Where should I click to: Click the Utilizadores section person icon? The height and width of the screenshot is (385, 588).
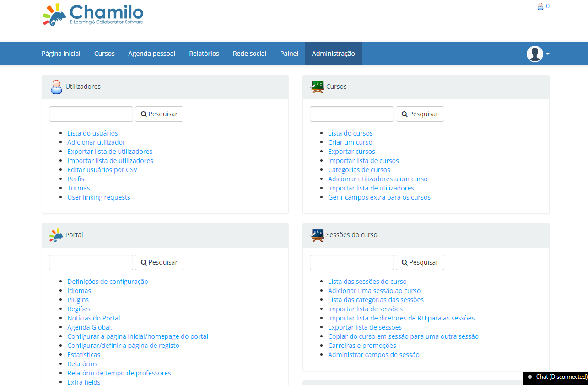(x=56, y=87)
